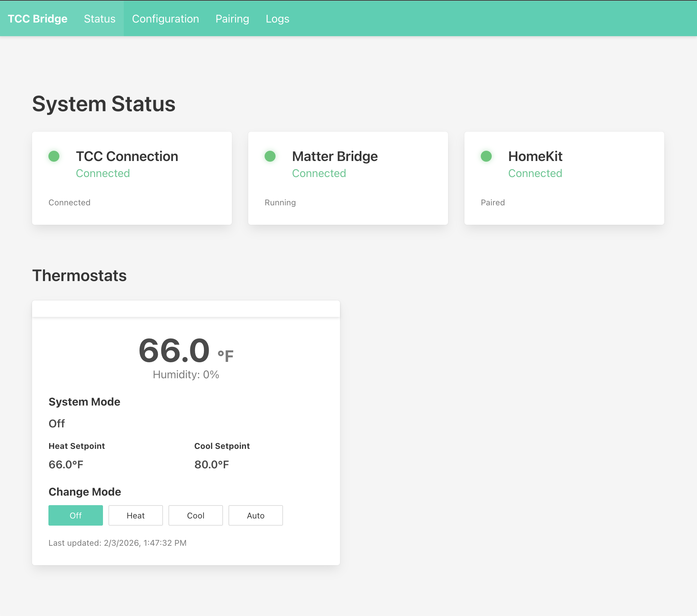
Task: Open the Configuration page
Action: (x=165, y=18)
